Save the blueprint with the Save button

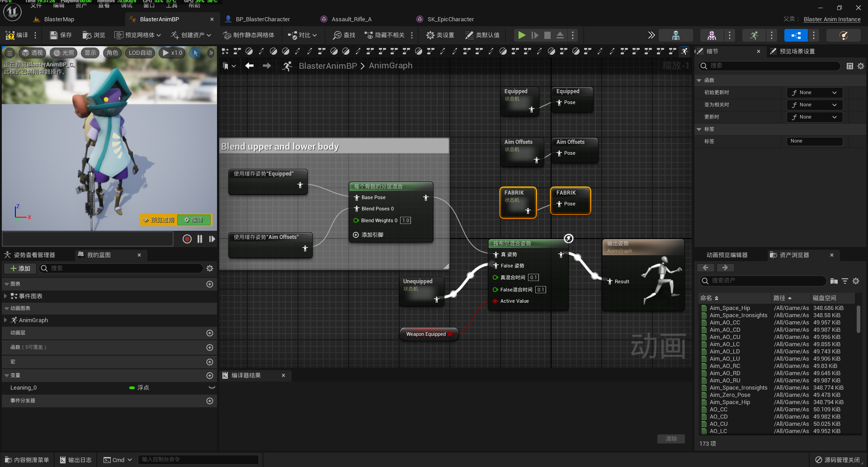coord(61,35)
